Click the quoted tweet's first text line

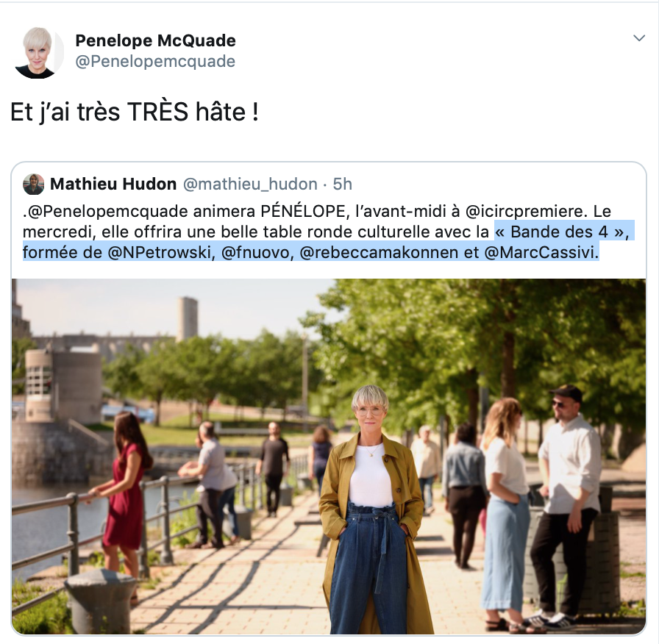317,211
